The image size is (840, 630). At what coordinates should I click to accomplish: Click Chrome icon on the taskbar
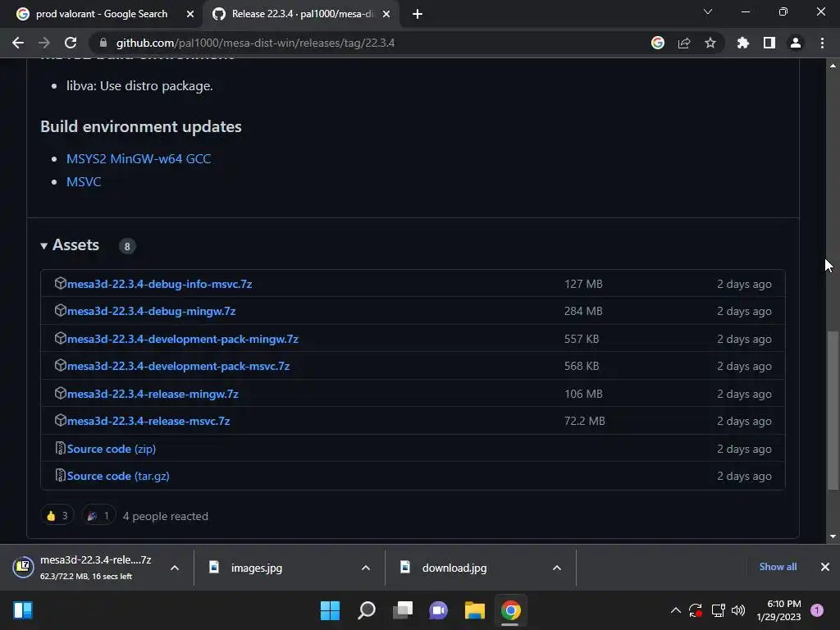pos(510,610)
